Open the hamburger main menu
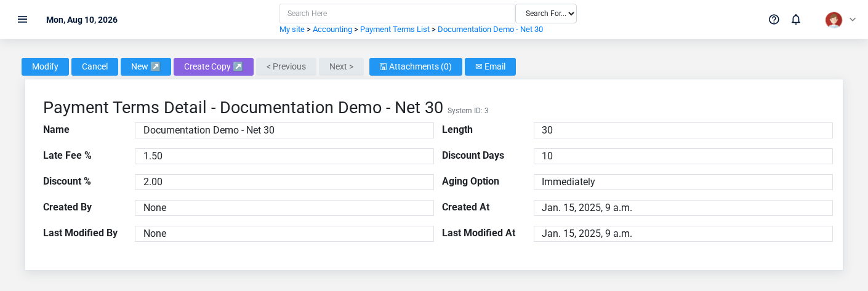 point(23,19)
